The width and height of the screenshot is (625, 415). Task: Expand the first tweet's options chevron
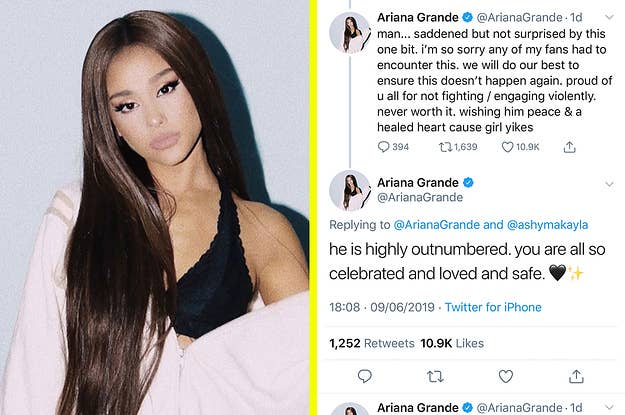coord(609,17)
